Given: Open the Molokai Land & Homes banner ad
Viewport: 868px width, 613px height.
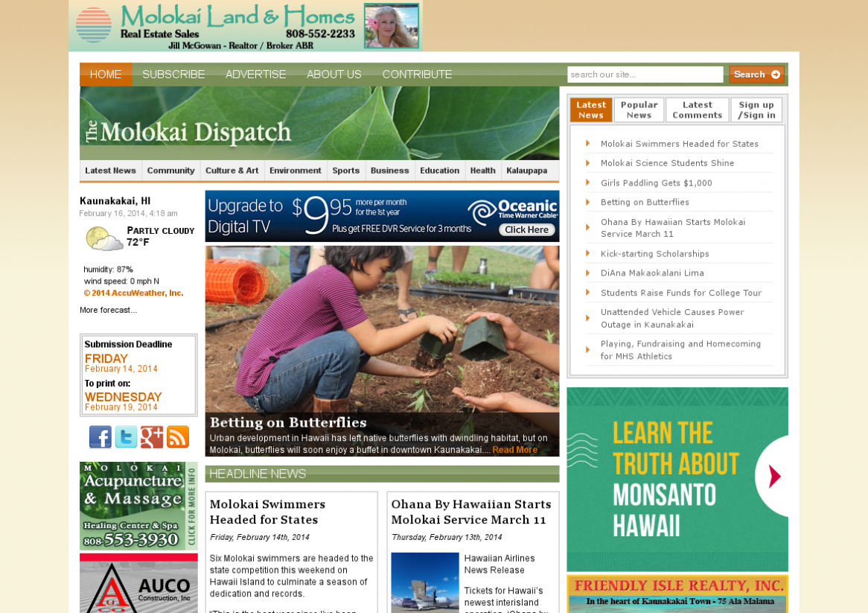Looking at the screenshot, I should 246,26.
